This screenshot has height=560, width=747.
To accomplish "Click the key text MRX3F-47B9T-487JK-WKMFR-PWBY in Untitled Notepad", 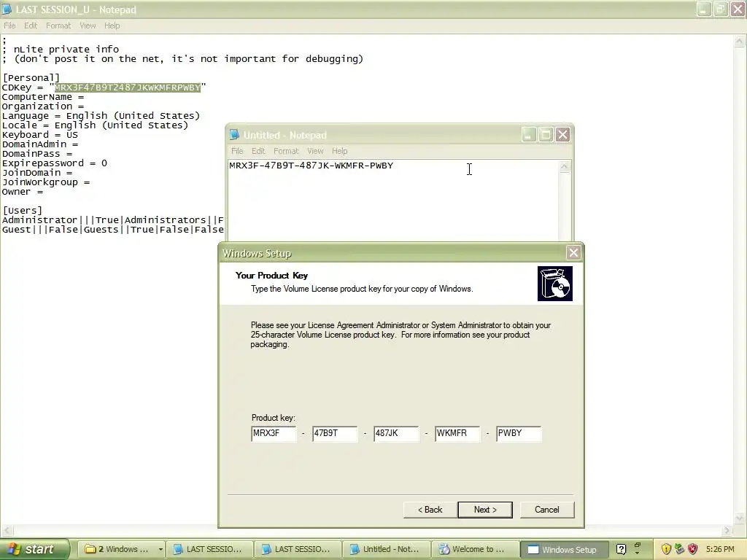I will 311,166.
